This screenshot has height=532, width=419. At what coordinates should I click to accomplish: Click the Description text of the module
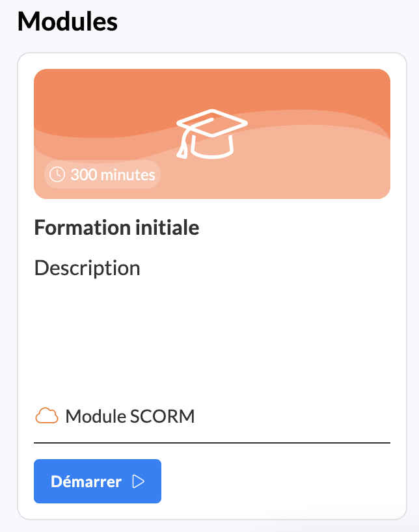pyautogui.click(x=87, y=268)
